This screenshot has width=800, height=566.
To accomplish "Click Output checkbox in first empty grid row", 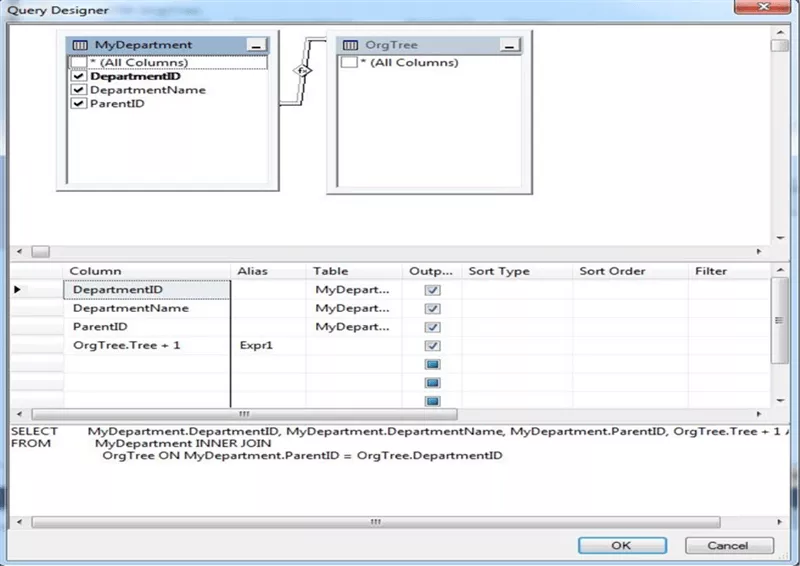I will [x=432, y=364].
